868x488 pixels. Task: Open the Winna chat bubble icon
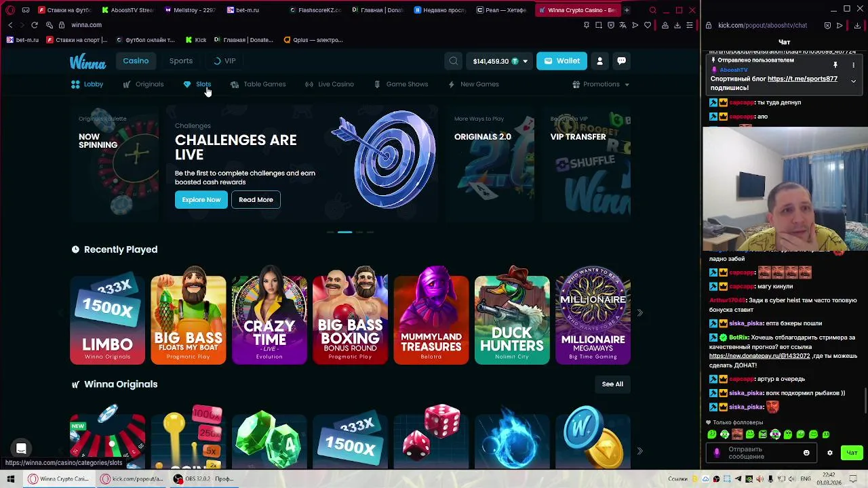tap(621, 61)
